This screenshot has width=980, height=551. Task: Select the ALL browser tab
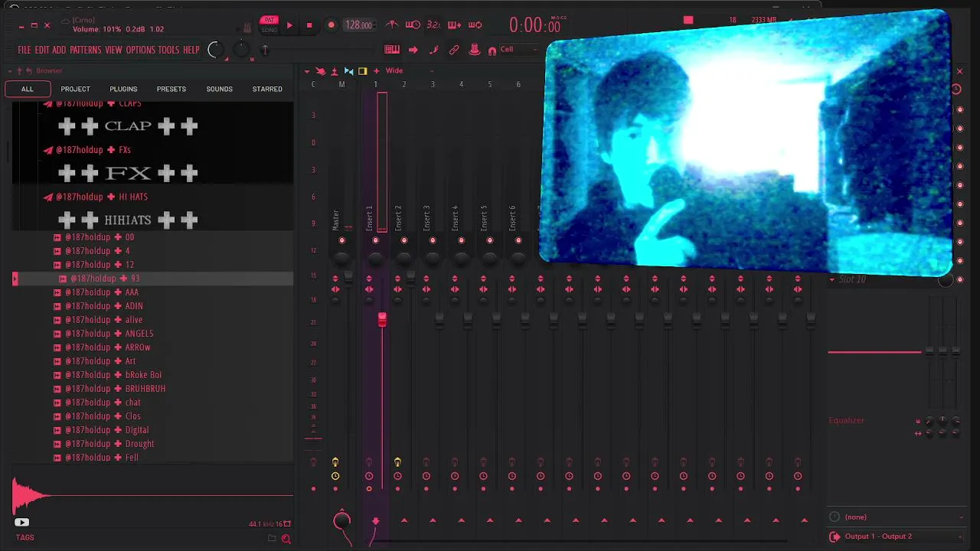click(x=28, y=89)
